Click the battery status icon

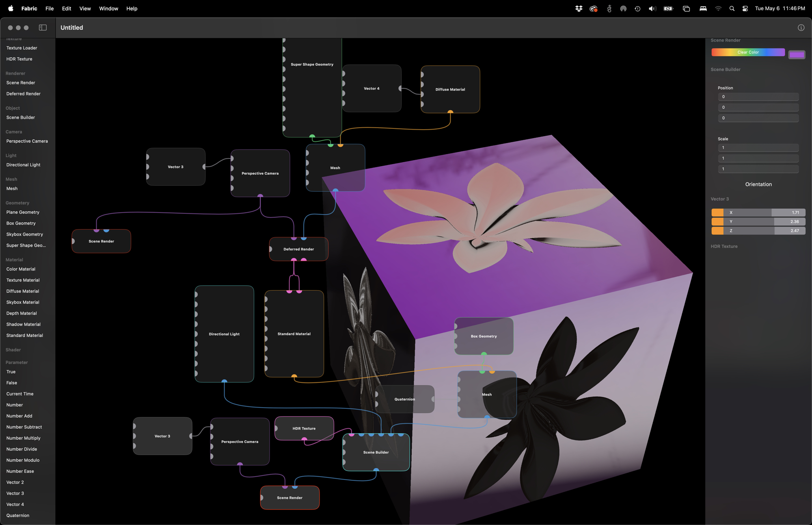668,9
